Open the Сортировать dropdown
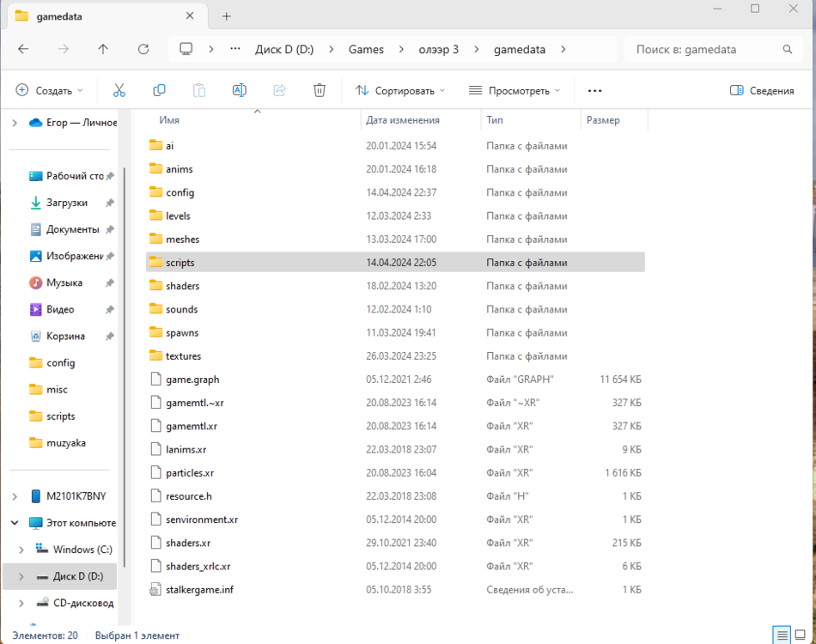Viewport: 816px width, 644px height. (x=400, y=90)
